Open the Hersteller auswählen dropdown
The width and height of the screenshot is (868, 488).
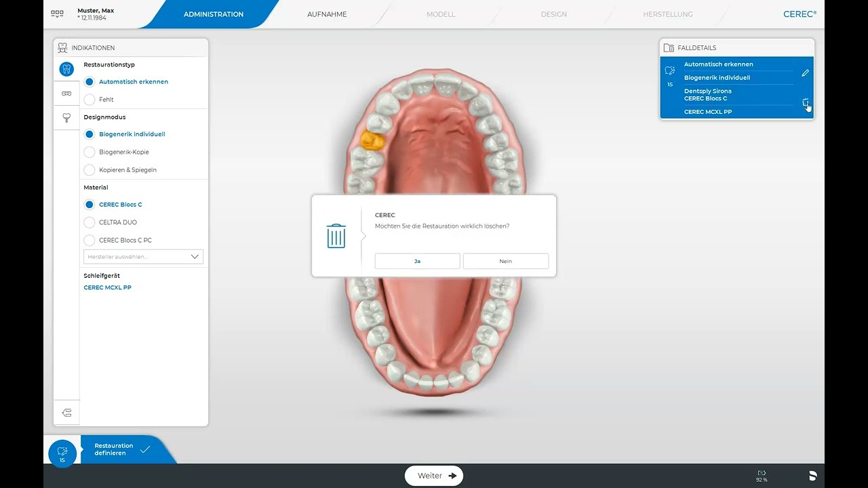tap(143, 257)
